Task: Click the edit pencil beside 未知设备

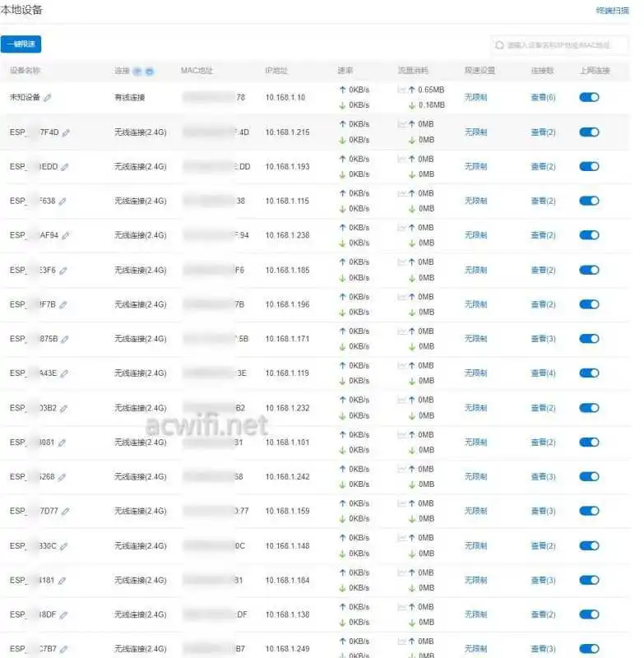Action: point(48,97)
